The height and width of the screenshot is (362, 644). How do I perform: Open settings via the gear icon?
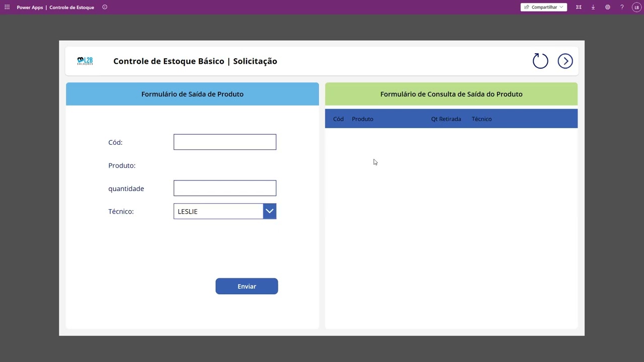(608, 7)
